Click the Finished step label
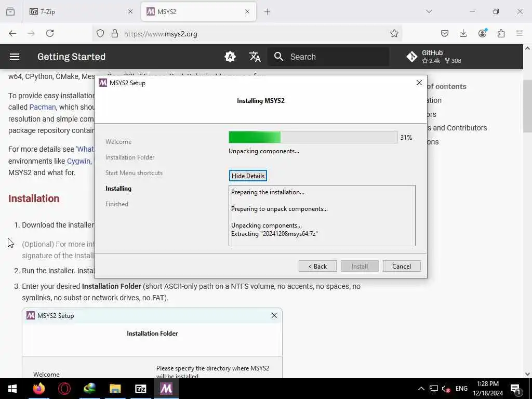The height and width of the screenshot is (399, 532). point(117,204)
